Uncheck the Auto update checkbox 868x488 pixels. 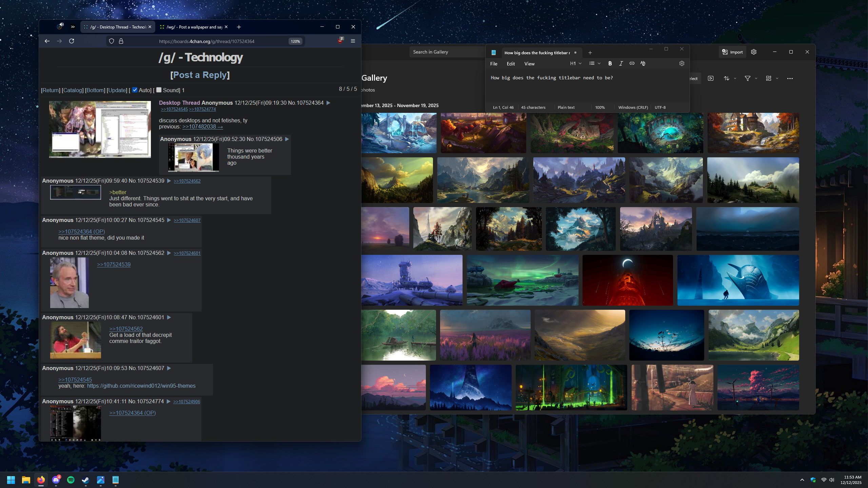tap(135, 90)
